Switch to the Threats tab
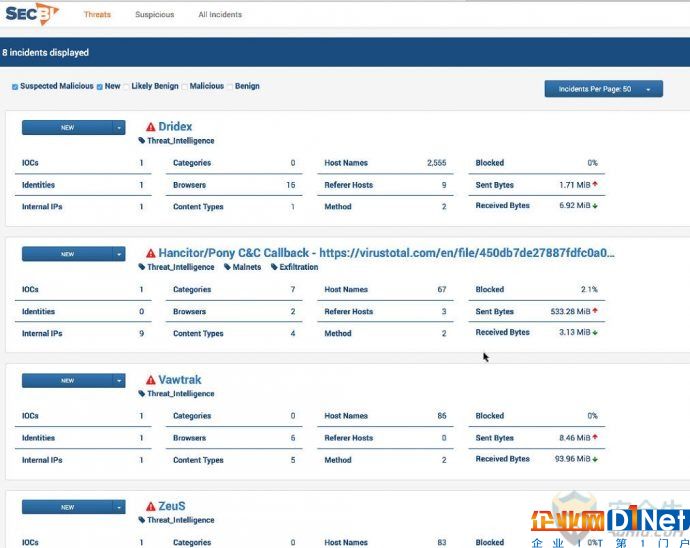The image size is (690, 548). point(97,15)
